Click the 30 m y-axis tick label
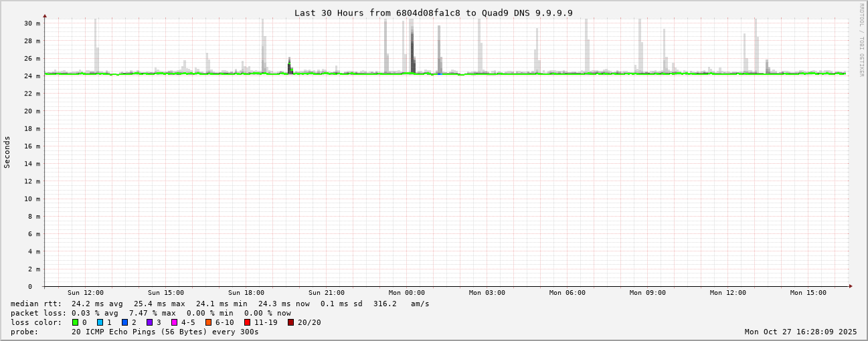The image size is (868, 341). tap(33, 23)
